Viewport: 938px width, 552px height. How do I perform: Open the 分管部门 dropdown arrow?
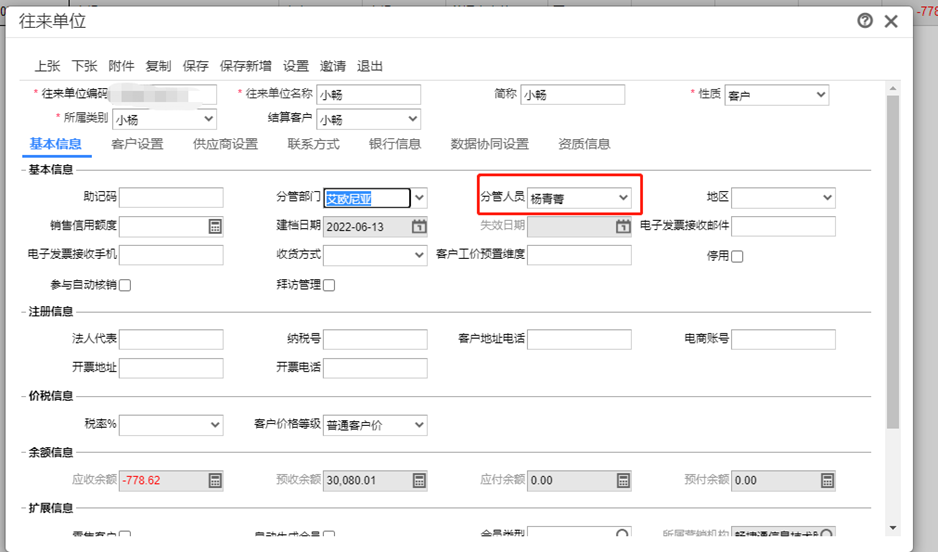click(x=419, y=197)
